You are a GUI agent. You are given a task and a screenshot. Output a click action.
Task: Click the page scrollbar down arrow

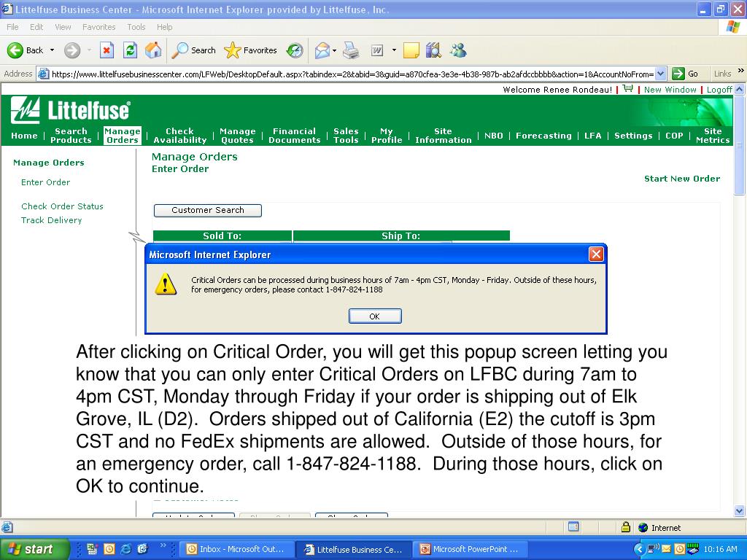click(740, 510)
